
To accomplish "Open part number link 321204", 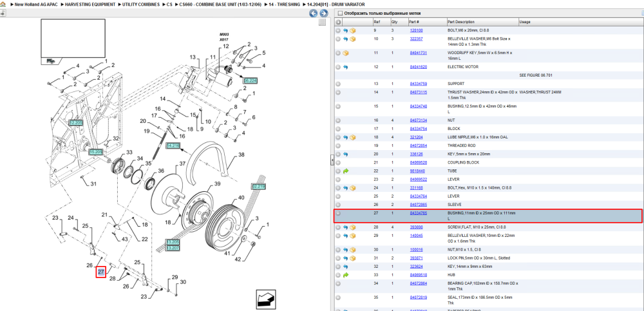I will (417, 137).
